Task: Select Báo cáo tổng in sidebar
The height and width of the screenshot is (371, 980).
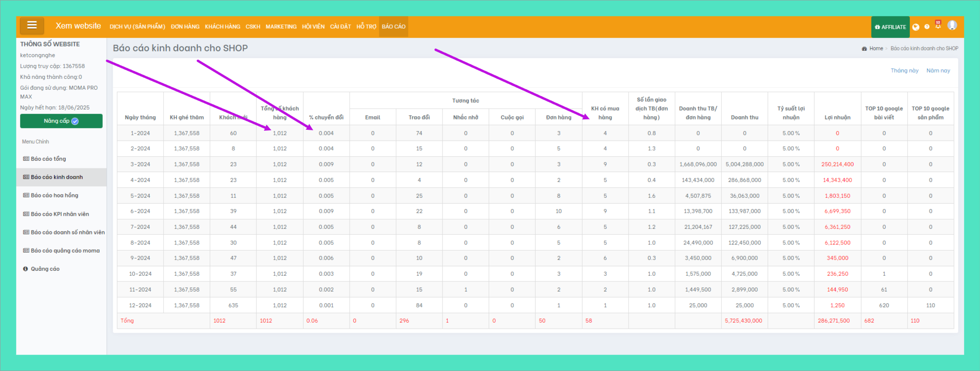Action: coord(48,159)
